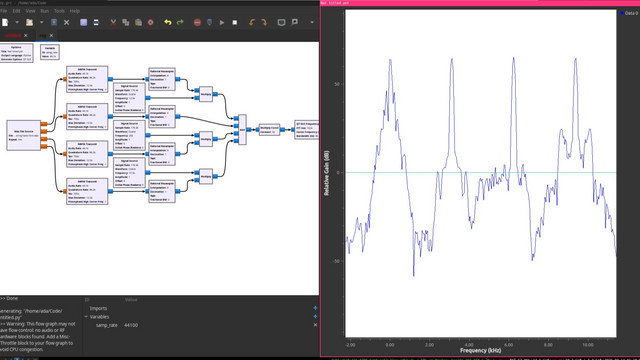
Task: Open the toolbar overflow dropdown arrow
Action: [312, 22]
